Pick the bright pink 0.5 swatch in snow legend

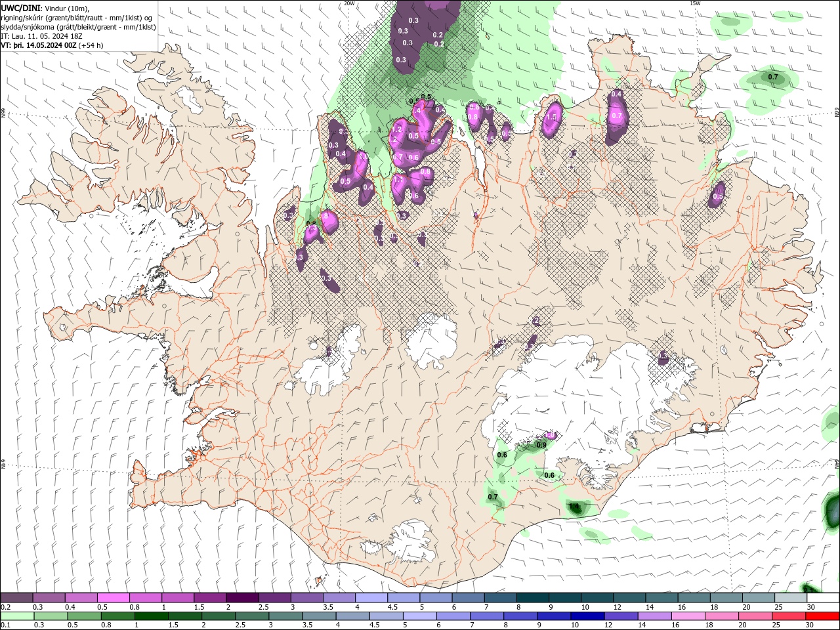click(113, 598)
